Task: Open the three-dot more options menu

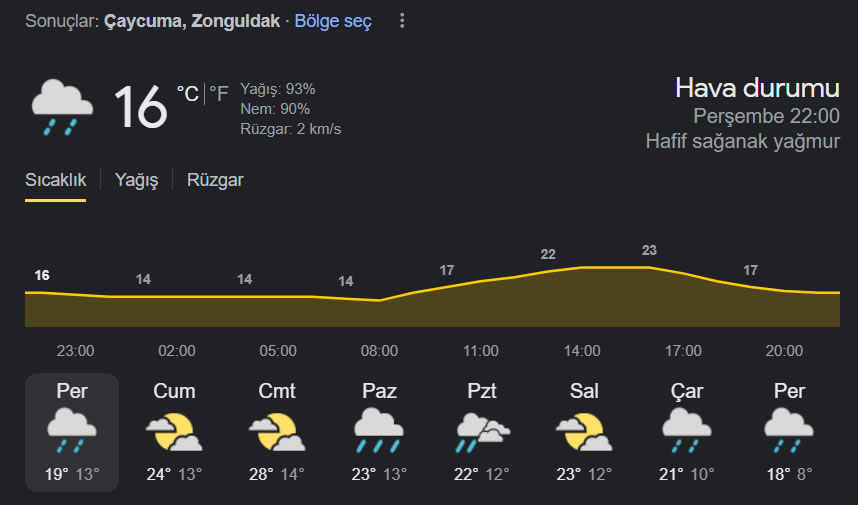Action: (x=402, y=21)
